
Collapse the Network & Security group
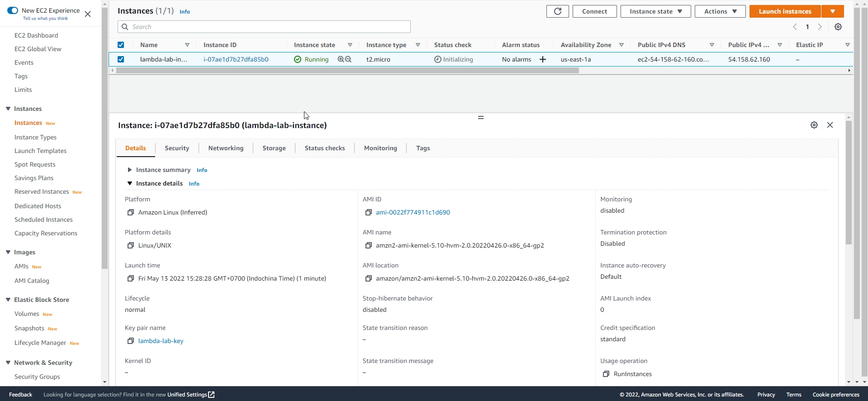pyautogui.click(x=8, y=363)
